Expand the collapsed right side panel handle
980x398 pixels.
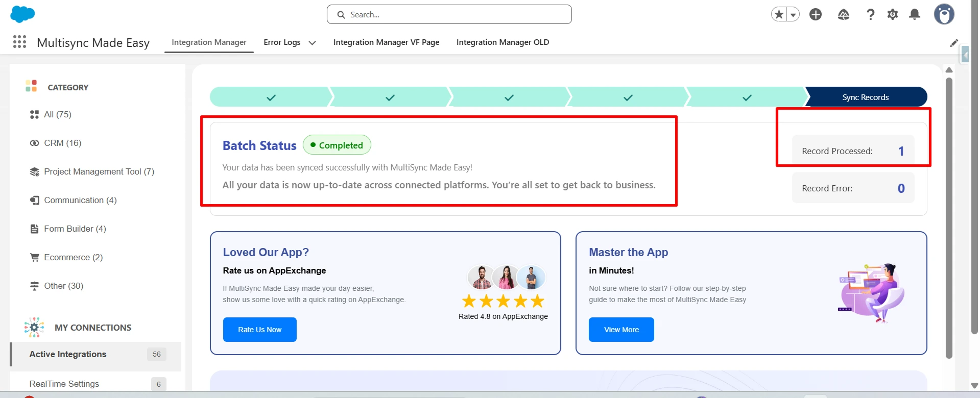[965, 54]
